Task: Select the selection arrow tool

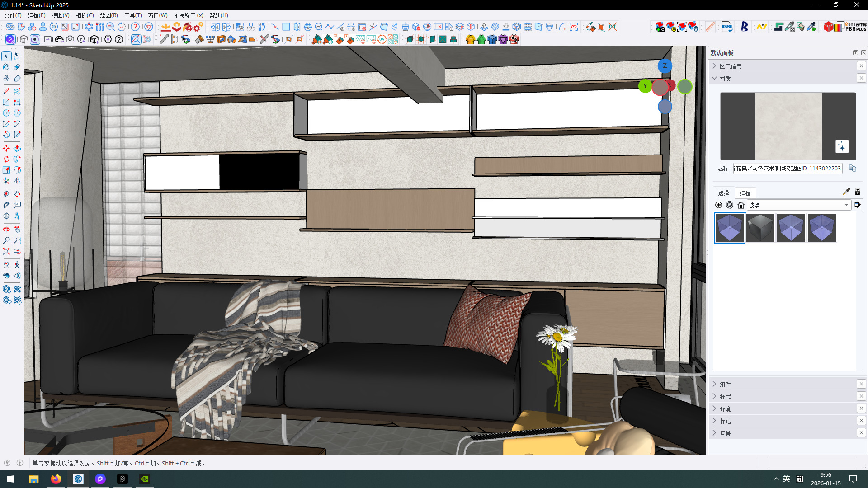Action: [6, 56]
